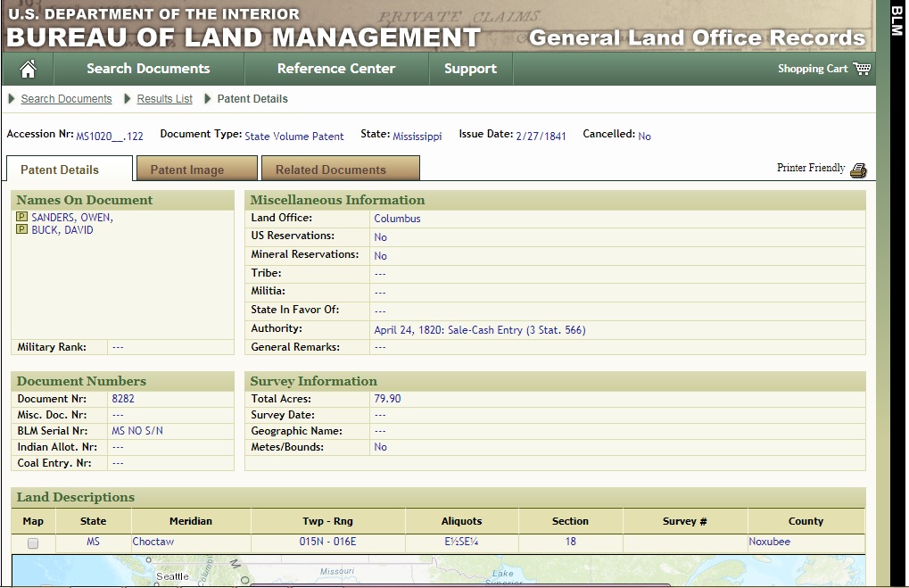Viewport: 909px width, 588px height.
Task: Click the Bureau of Land Management banner title
Action: (244, 37)
